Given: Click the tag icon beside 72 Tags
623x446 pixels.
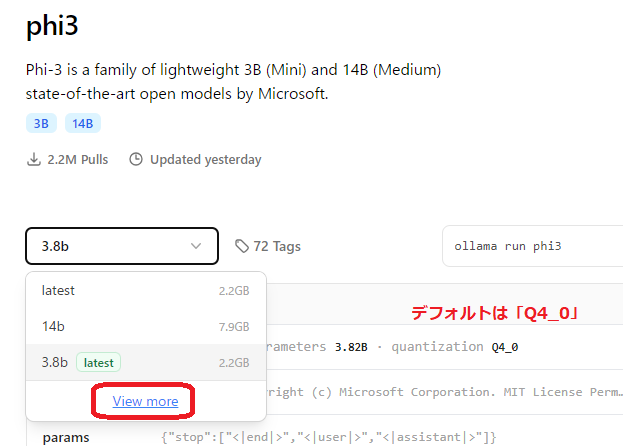Looking at the screenshot, I should [242, 246].
